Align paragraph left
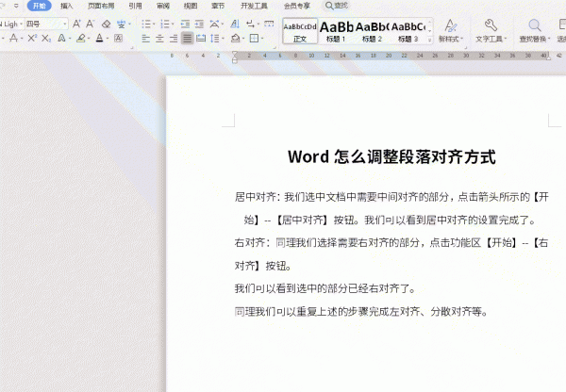Screen dimensions: 566x392 pyautogui.click(x=146, y=38)
